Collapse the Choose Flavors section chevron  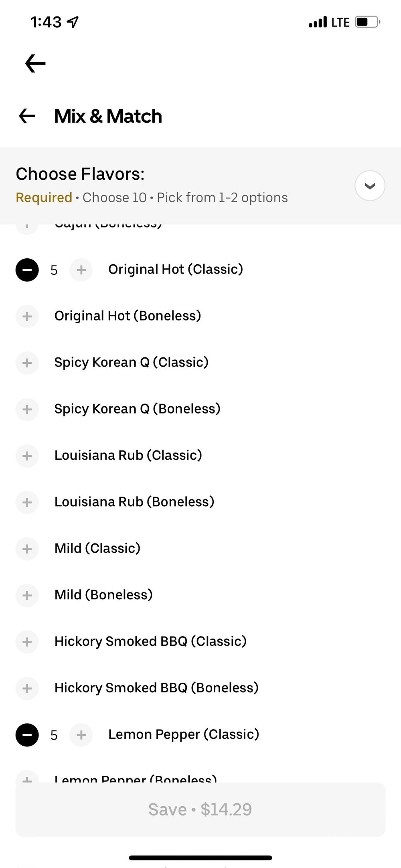(370, 186)
